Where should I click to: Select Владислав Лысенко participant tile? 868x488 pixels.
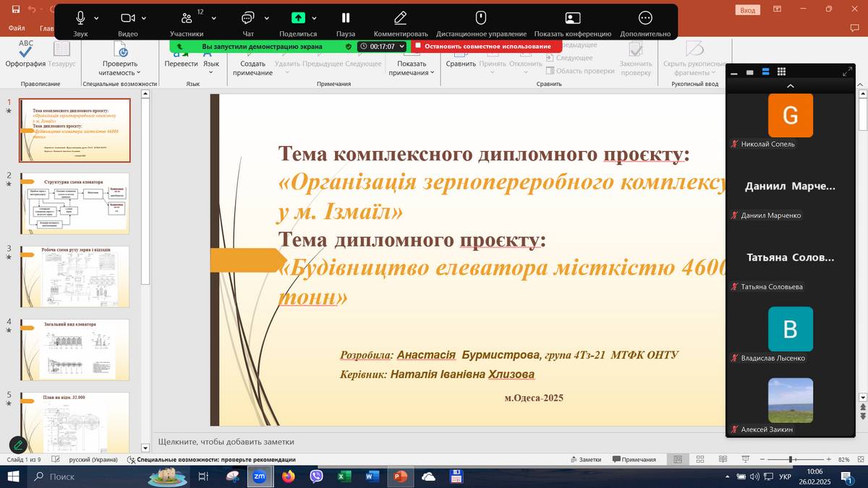pos(791,335)
